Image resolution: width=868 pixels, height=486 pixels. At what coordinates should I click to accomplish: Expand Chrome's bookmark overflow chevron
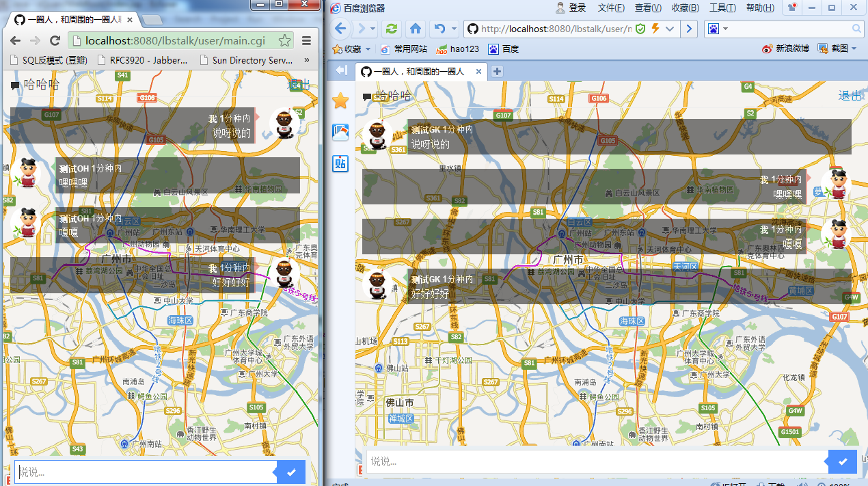click(306, 60)
